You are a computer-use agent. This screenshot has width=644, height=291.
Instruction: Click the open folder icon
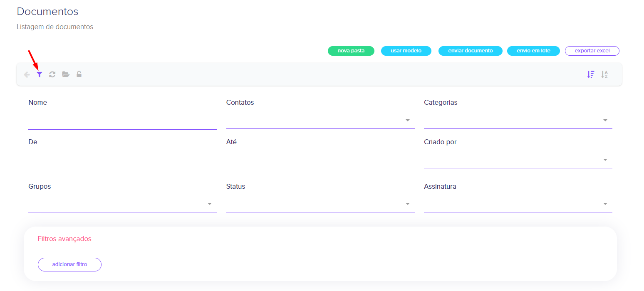tap(66, 74)
